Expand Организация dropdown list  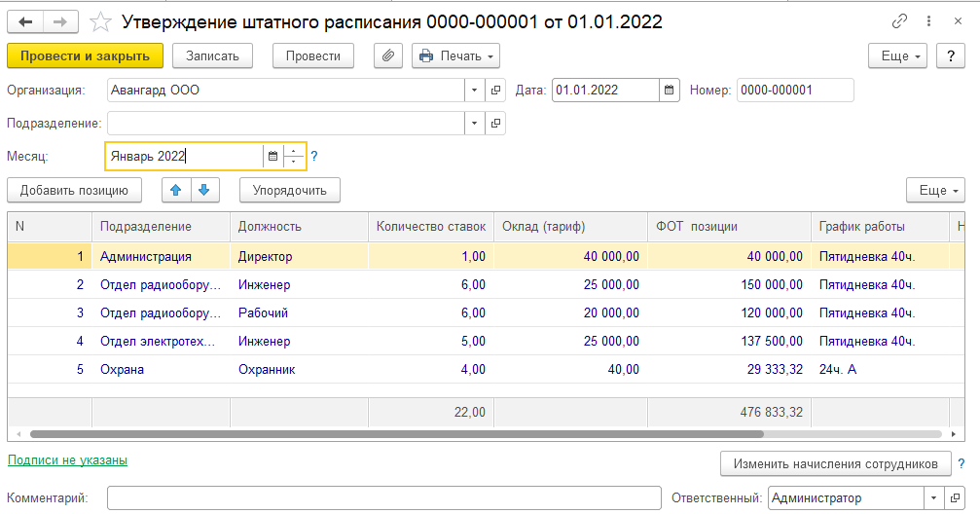click(474, 91)
